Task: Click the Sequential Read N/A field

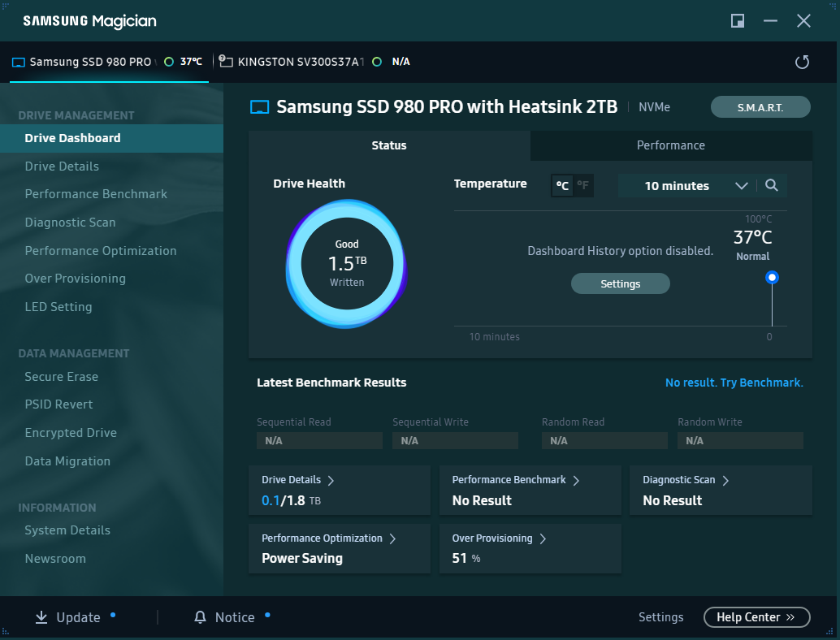Action: (320, 441)
